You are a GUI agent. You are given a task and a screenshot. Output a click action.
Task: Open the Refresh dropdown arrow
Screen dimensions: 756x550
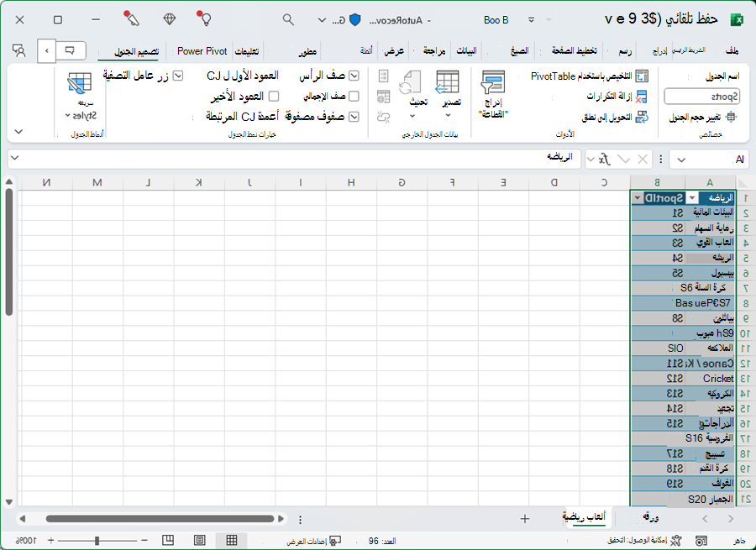[x=412, y=116]
